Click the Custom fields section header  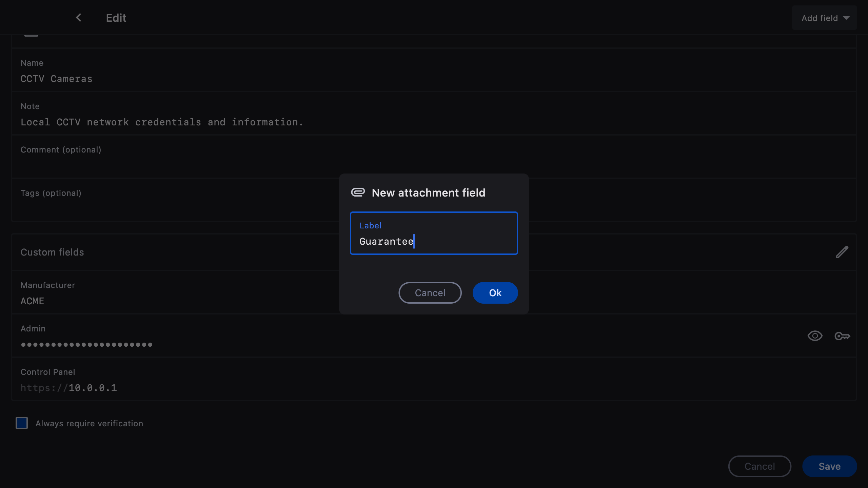coord(52,252)
